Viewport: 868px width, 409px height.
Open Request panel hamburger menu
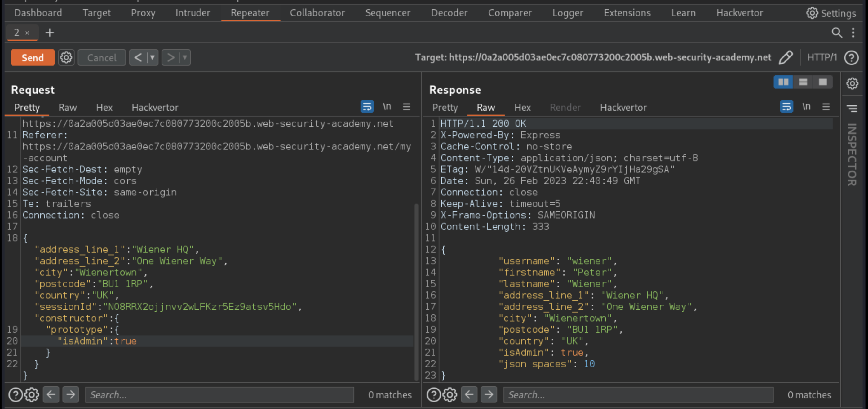tap(406, 107)
